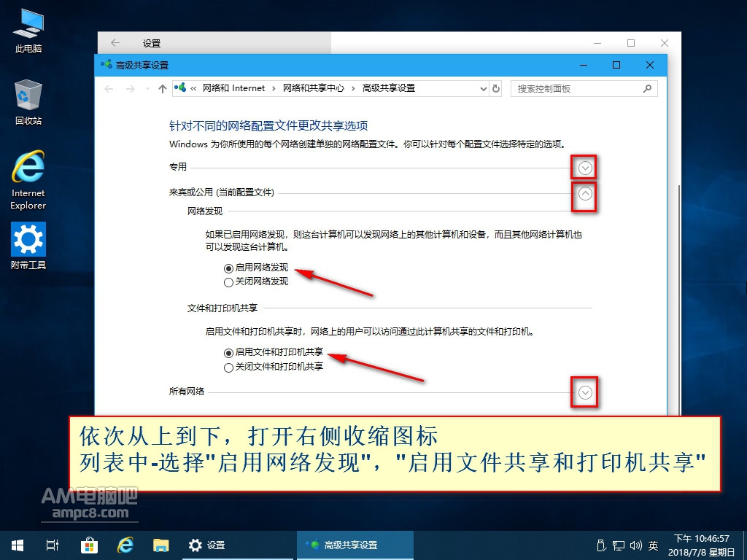
Task: Open the 附带工具 desktop icon
Action: [x=28, y=246]
